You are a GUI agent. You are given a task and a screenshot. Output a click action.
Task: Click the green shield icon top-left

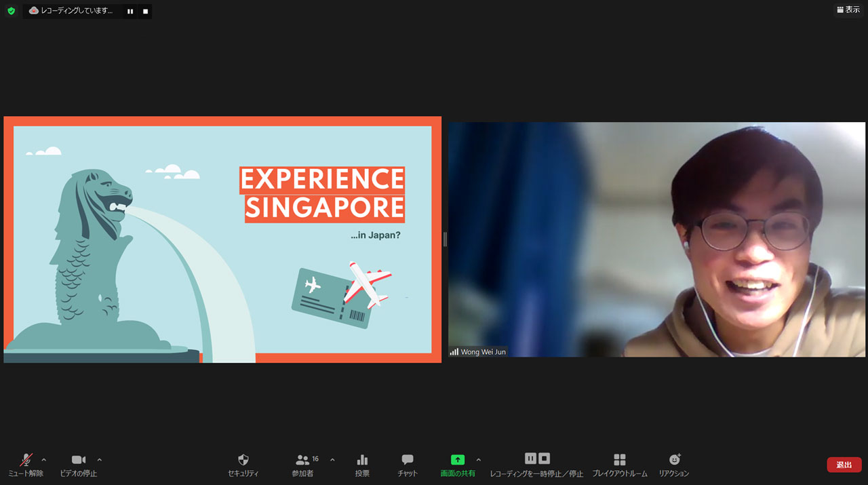click(9, 11)
